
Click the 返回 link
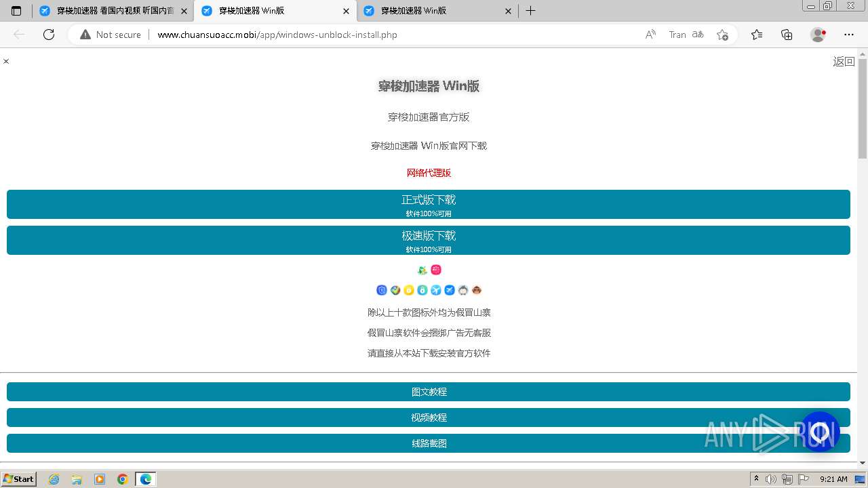coord(844,62)
